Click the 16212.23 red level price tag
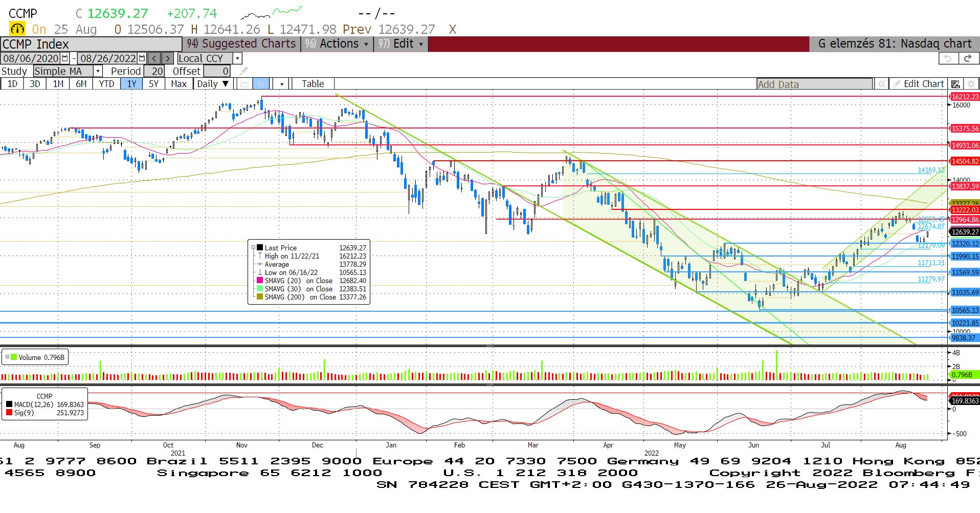980x513 pixels. point(965,97)
